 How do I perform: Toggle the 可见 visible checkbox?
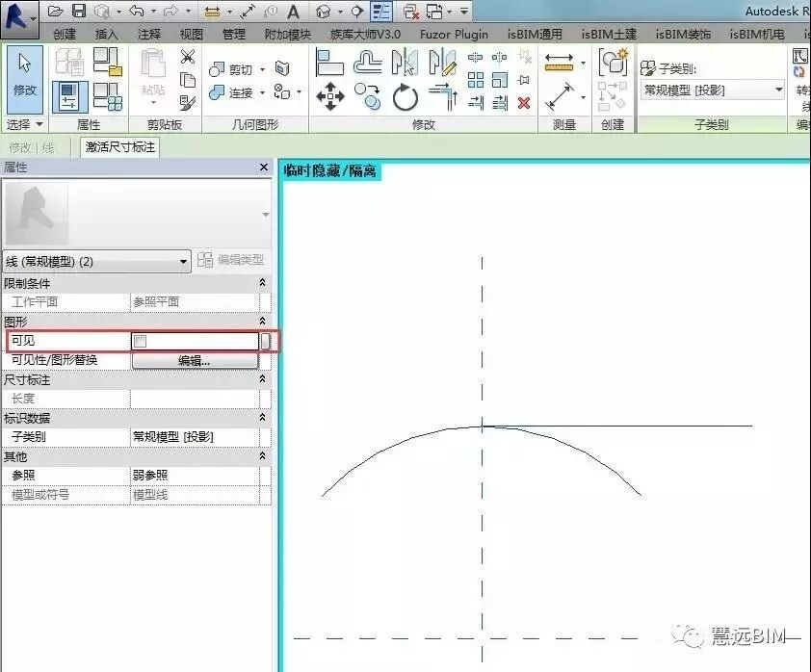pos(141,341)
